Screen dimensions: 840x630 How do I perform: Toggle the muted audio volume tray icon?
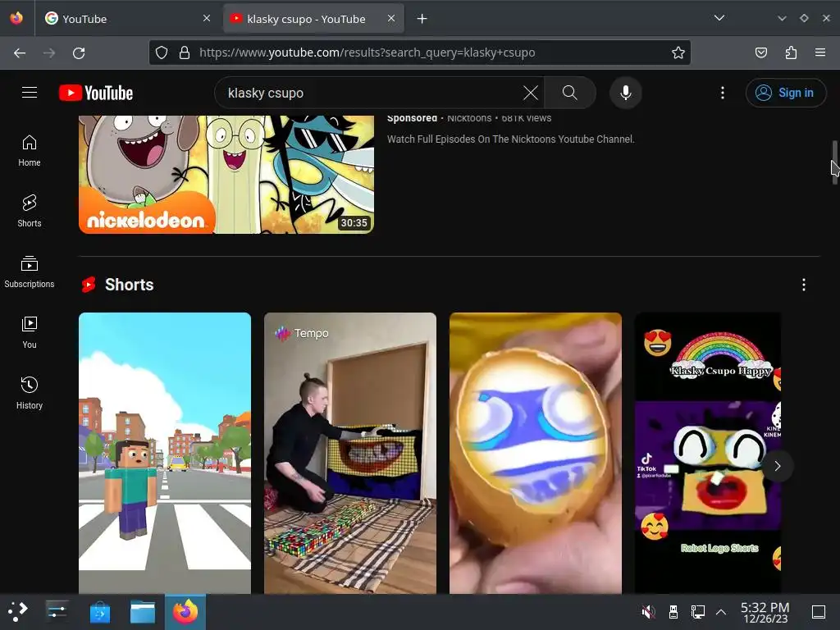648,611
